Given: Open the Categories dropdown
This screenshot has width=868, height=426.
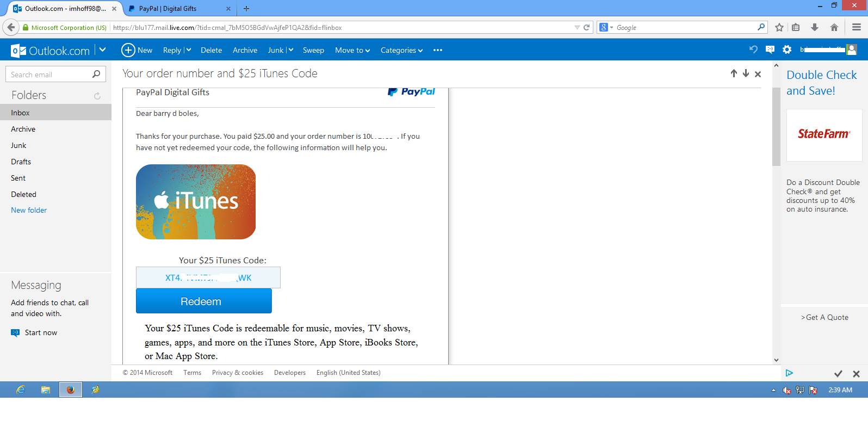Looking at the screenshot, I should point(401,50).
